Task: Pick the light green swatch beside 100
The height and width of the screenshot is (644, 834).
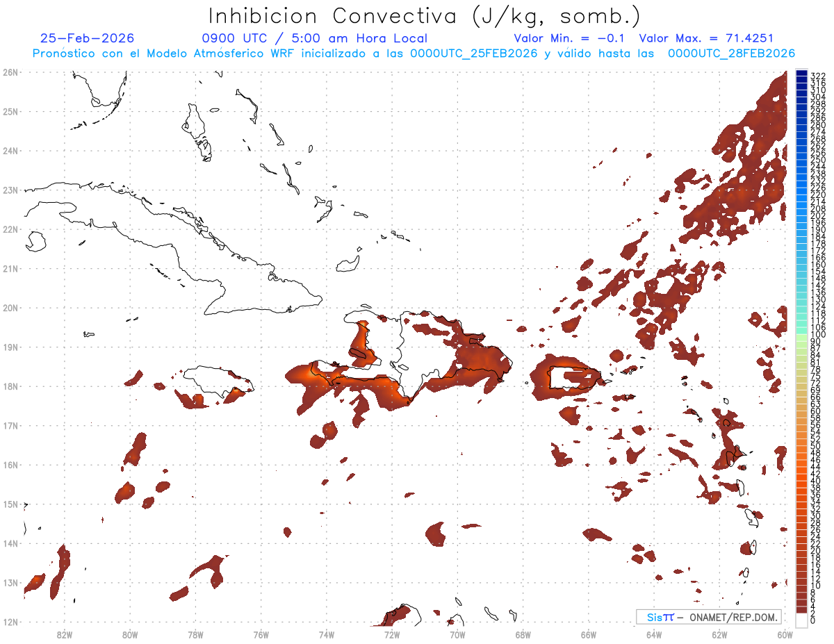Action: point(801,336)
